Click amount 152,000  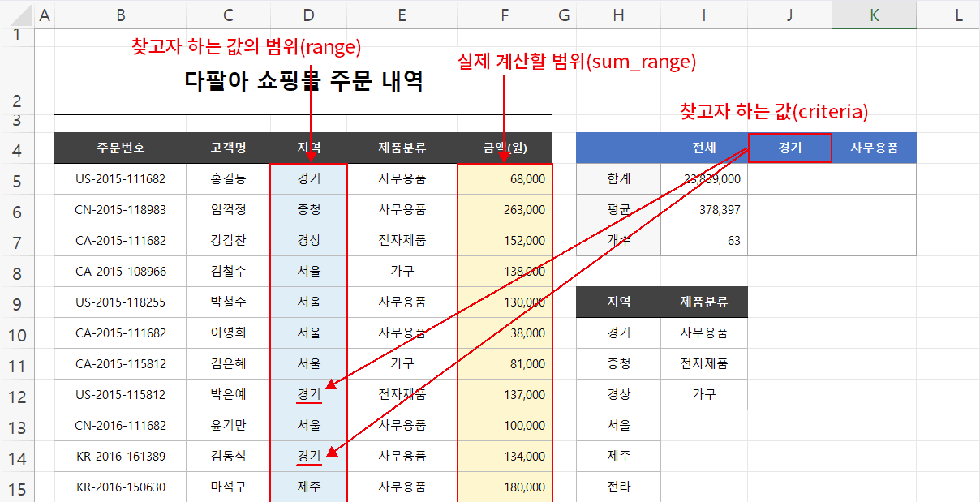524,240
